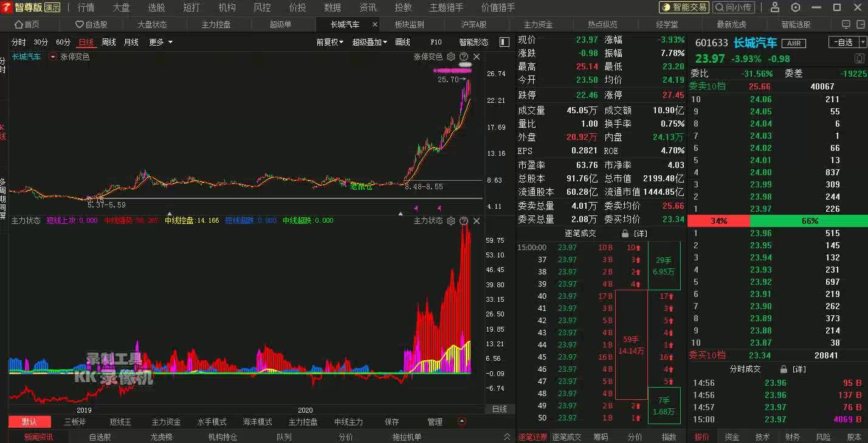Viewport: 868px width, 443px height.
Task: Click lock icon beside 分时成交
Action: pos(784,369)
